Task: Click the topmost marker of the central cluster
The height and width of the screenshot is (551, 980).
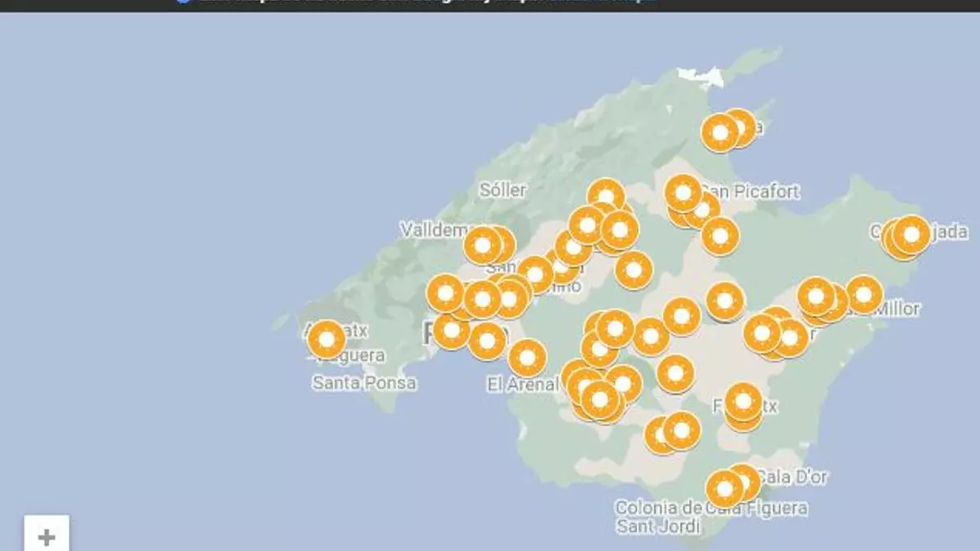Action: (x=606, y=197)
